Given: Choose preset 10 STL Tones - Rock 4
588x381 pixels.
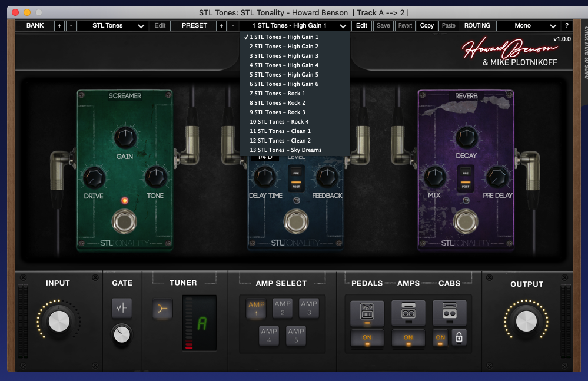Looking at the screenshot, I should [295, 121].
